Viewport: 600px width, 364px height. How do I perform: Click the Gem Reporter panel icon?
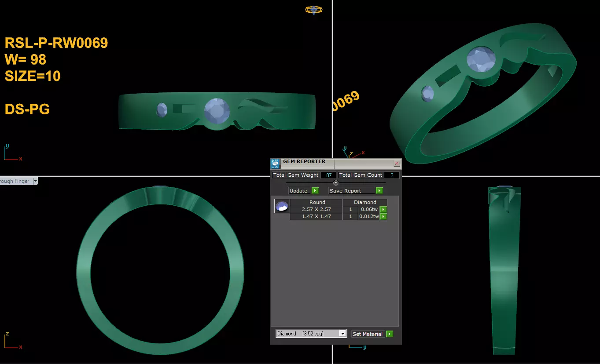[x=275, y=164]
